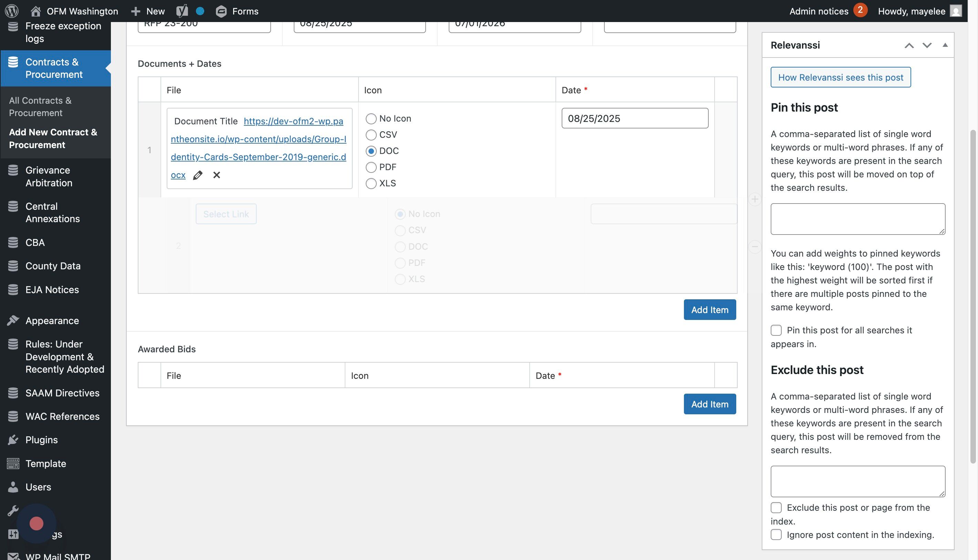Open the Forms admin bar menu
Screen dimensions: 978x560
click(237, 11)
